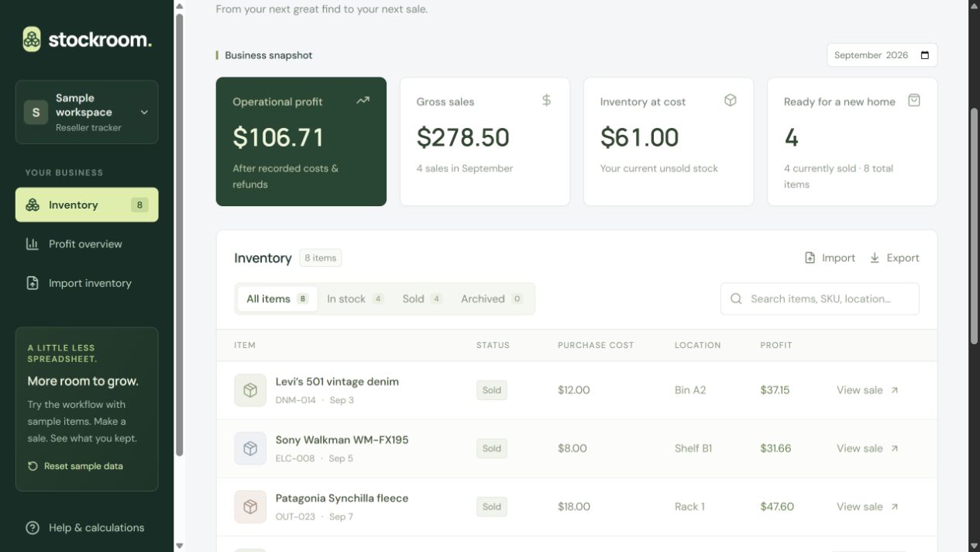
Task: Click the Import inventory file icon
Action: coord(33,283)
